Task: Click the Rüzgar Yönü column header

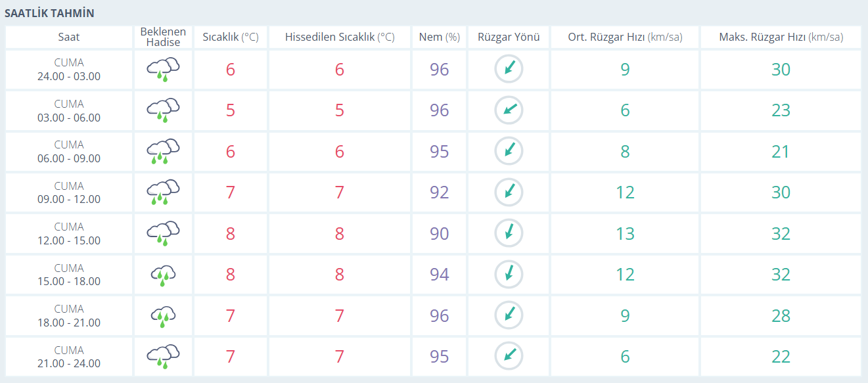Action: (509, 37)
